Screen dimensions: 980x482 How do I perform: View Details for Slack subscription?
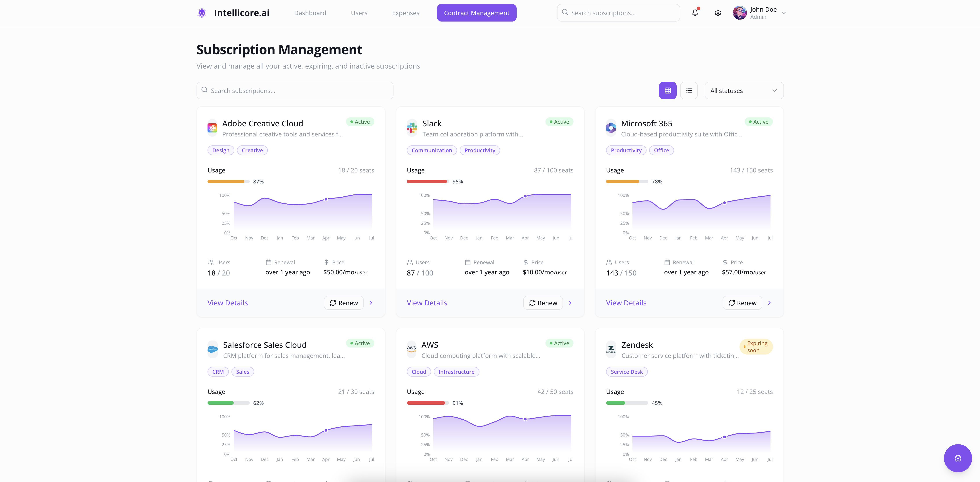427,303
